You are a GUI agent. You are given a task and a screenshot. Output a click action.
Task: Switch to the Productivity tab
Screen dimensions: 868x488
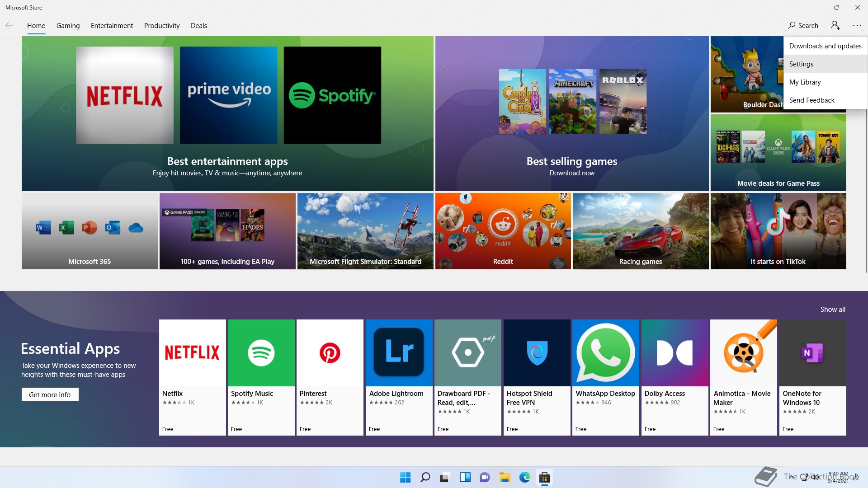coord(162,26)
